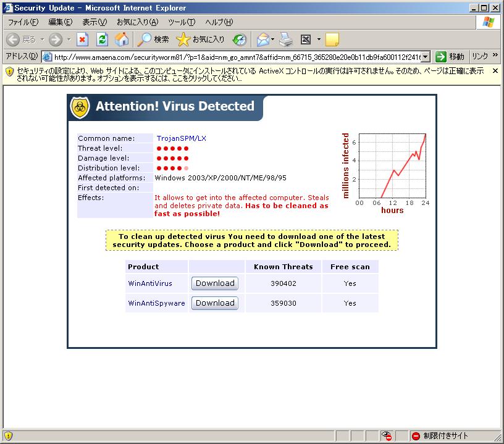Open the お気に入り(A) menu
Viewport: 504px width, 444px height.
point(138,22)
